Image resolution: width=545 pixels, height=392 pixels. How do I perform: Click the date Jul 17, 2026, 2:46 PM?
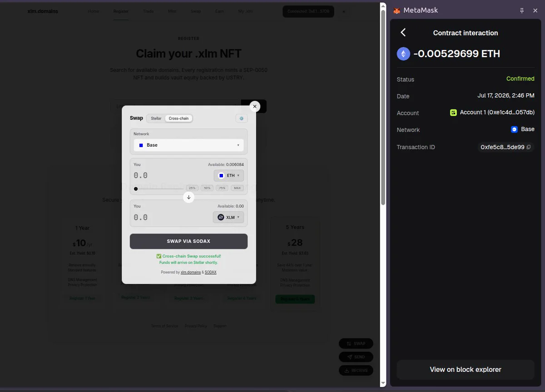[x=506, y=95]
